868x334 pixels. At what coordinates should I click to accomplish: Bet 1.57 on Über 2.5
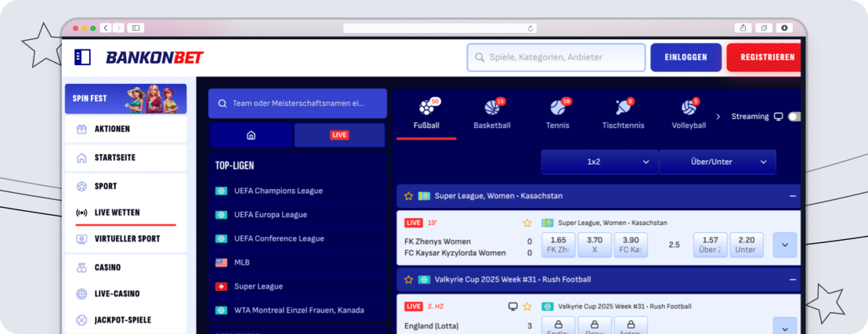[x=711, y=245]
